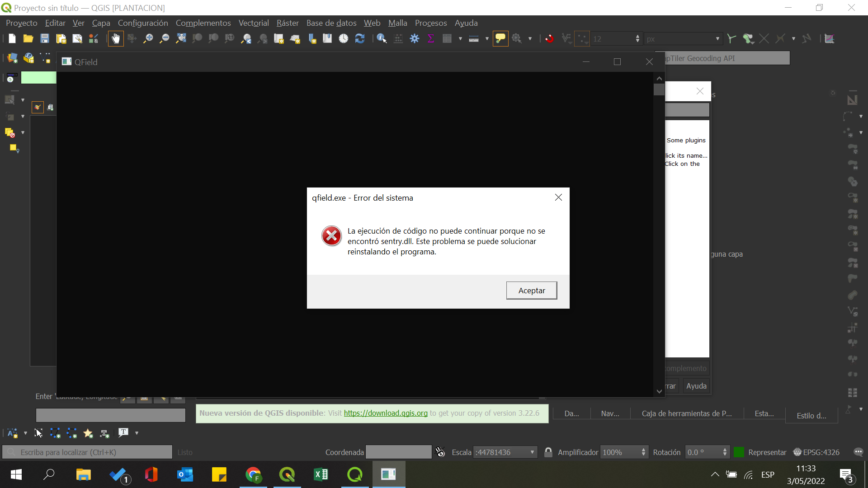Open the download.qgis.org link
The image size is (868, 488).
tap(385, 413)
